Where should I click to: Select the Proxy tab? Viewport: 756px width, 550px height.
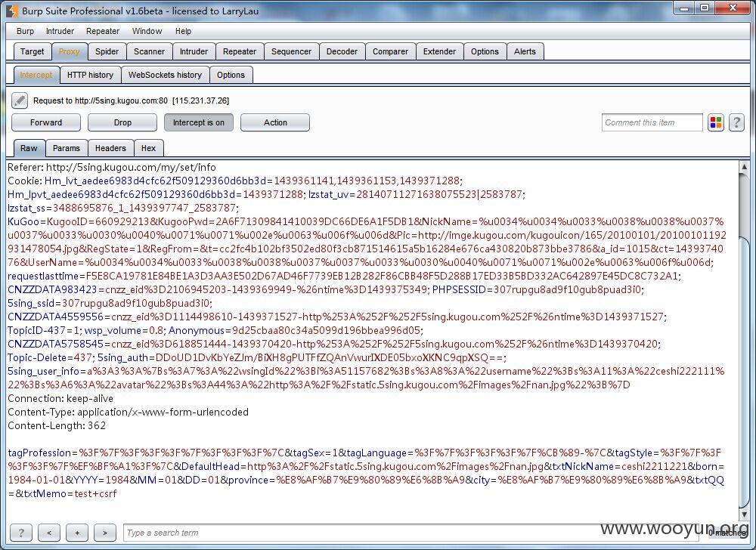click(x=69, y=51)
